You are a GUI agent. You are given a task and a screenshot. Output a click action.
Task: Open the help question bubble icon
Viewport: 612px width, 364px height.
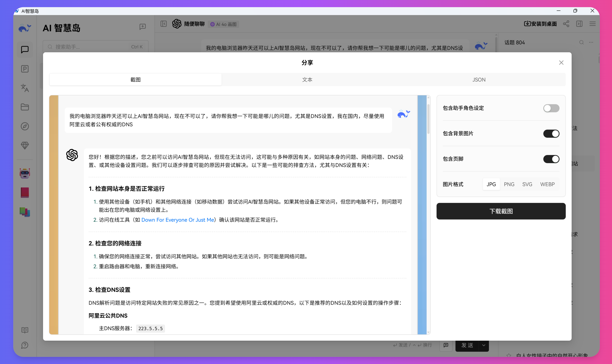[25, 345]
